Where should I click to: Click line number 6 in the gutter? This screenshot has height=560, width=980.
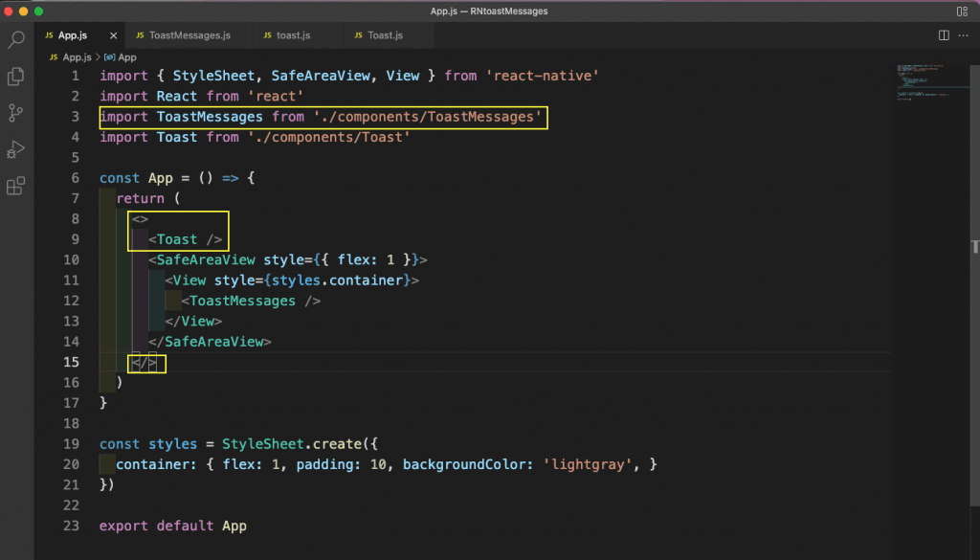pyautogui.click(x=75, y=178)
